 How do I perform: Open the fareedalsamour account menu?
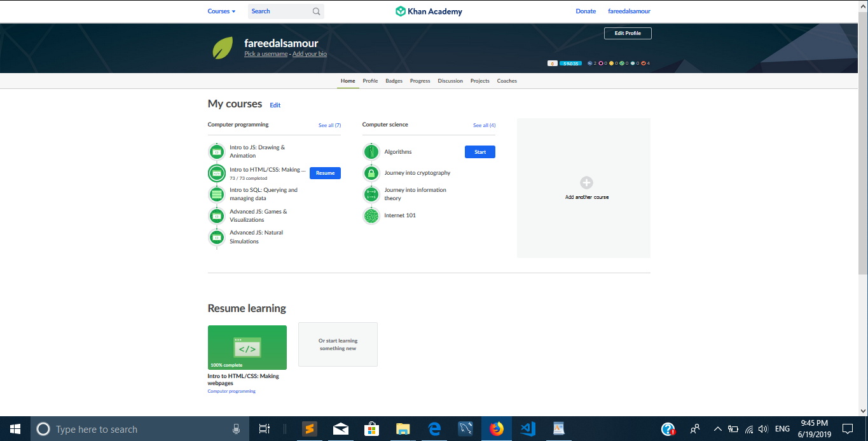629,11
